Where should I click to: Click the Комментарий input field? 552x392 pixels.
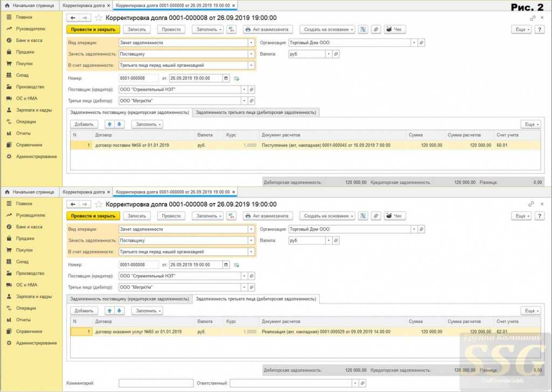156,383
